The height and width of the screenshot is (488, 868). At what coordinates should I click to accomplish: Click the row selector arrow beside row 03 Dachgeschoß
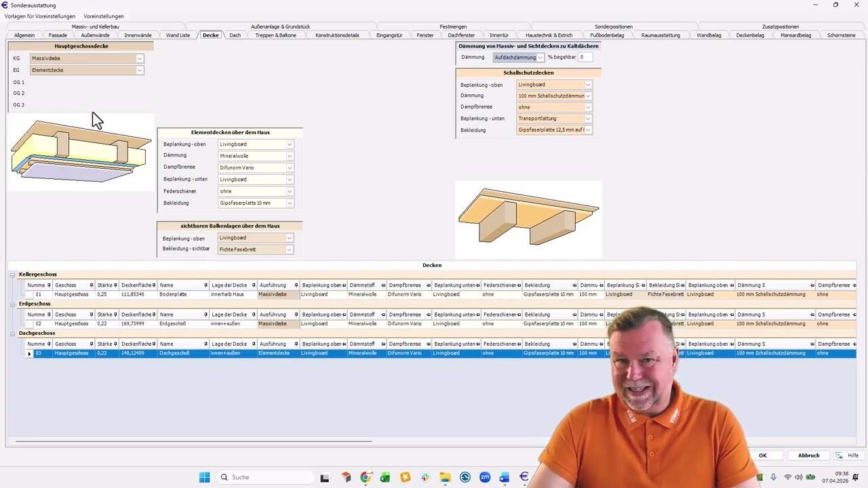click(29, 353)
